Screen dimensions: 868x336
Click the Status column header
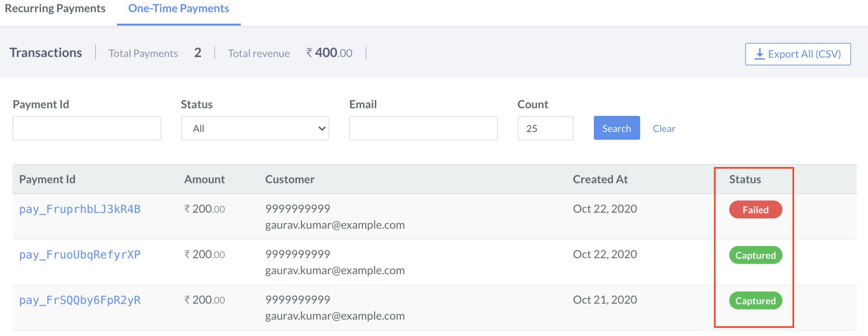[x=745, y=179]
